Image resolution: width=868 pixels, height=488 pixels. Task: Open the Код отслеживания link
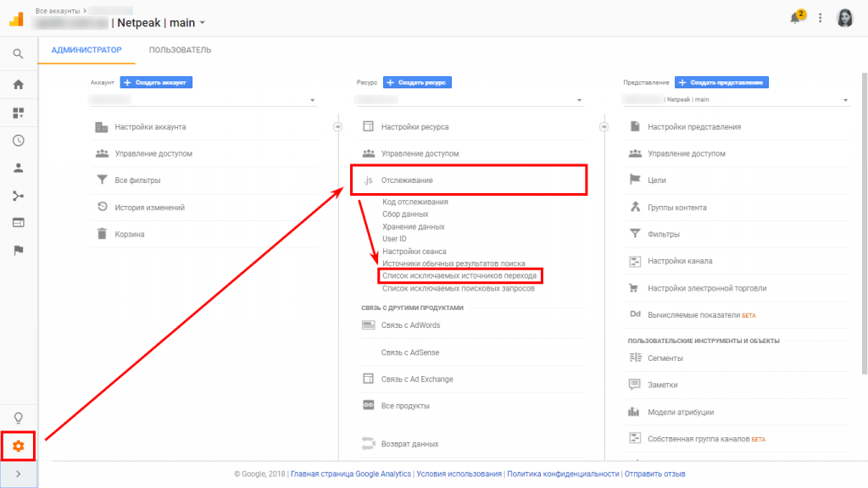pyautogui.click(x=415, y=202)
